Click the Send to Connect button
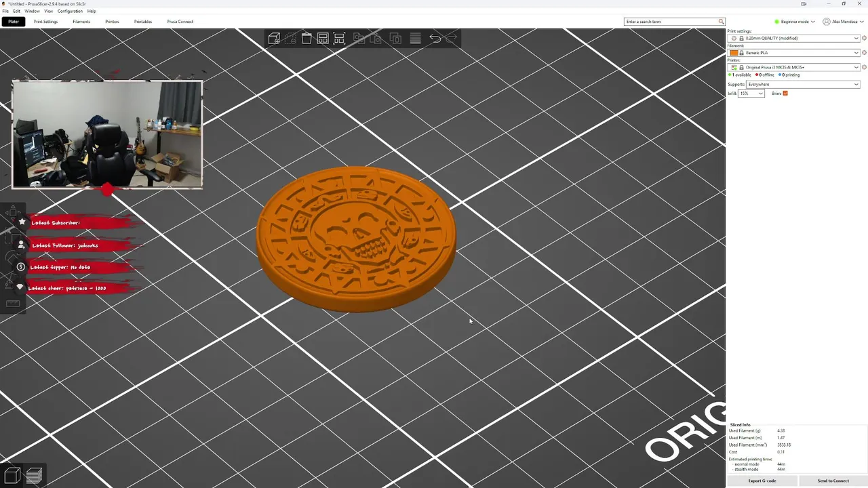This screenshot has width=868, height=488. tap(833, 481)
